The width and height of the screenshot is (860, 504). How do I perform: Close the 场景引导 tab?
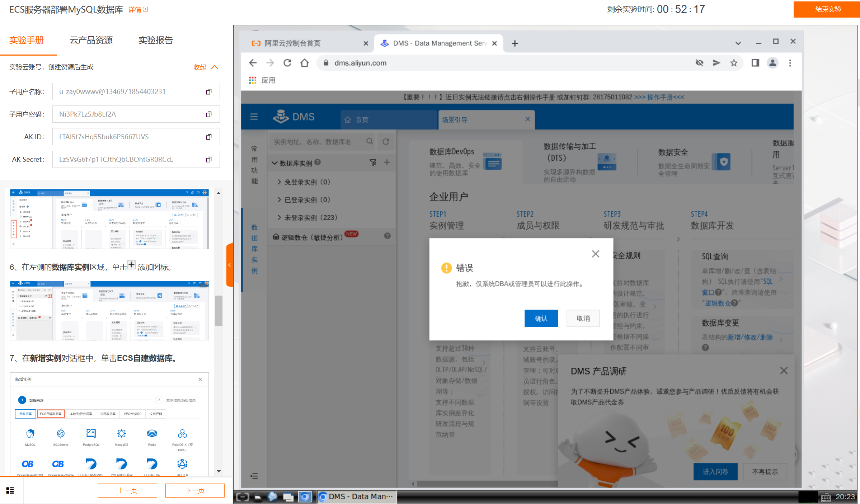click(x=527, y=119)
